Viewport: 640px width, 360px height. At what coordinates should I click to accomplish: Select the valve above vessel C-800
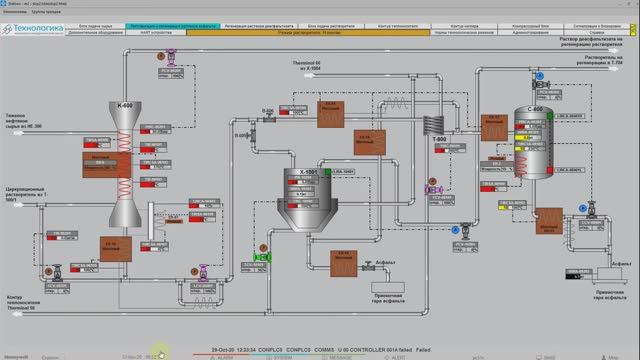coord(541,84)
